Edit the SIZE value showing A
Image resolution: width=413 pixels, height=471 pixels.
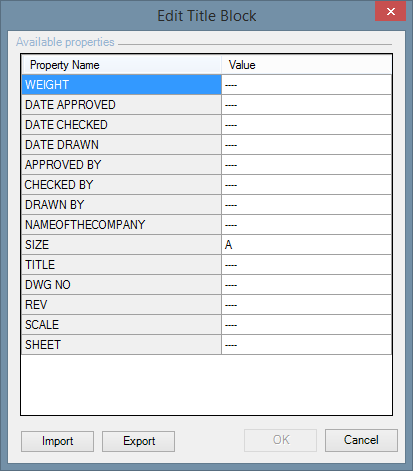click(306, 245)
